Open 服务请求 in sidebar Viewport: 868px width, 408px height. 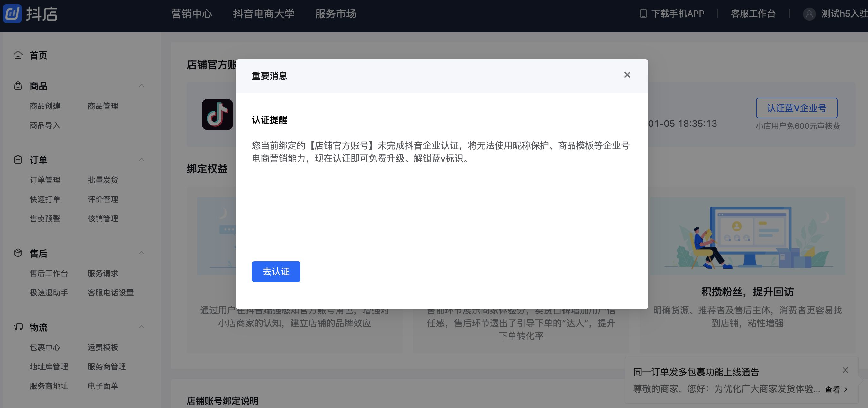pos(103,273)
